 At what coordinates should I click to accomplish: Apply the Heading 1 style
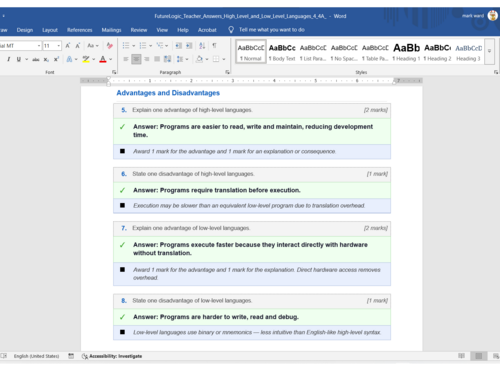click(x=406, y=52)
